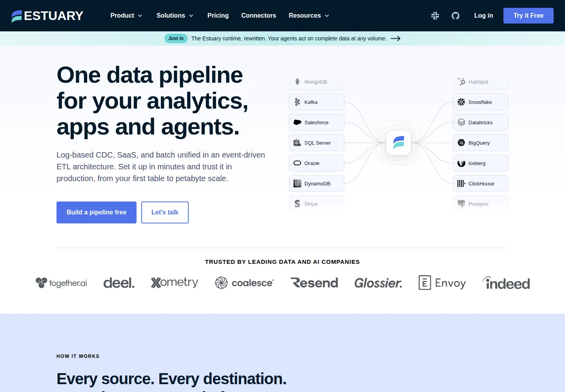Expand the Product dropdown menu

pos(126,16)
